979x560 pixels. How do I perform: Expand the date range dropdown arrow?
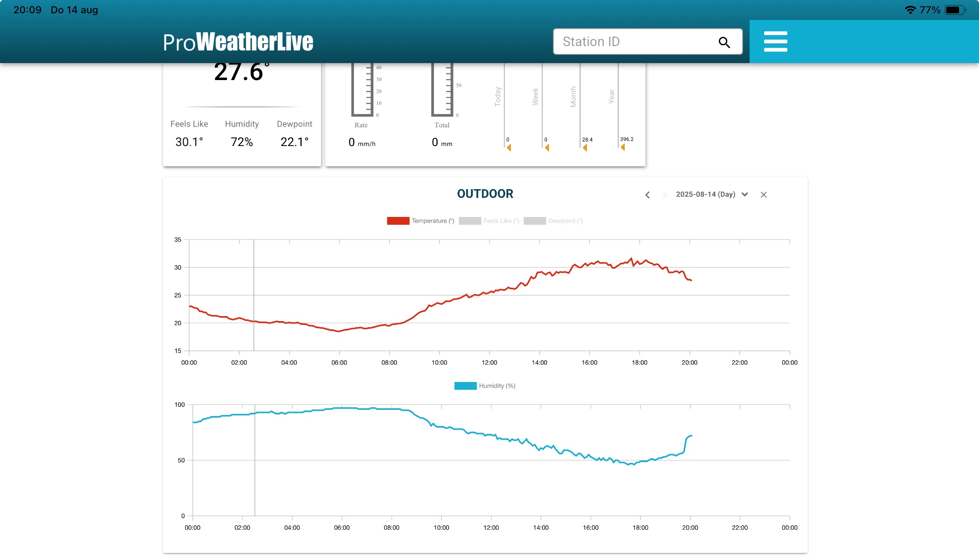click(x=745, y=195)
